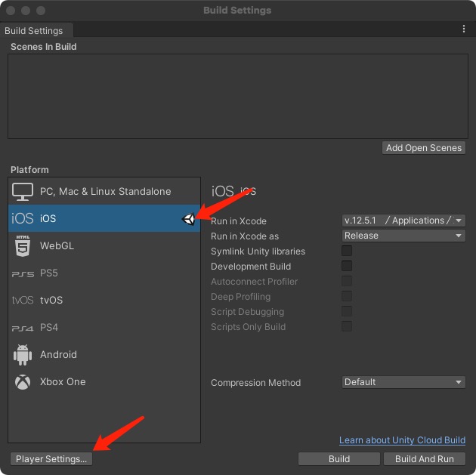Viewport: 476px width, 475px height.
Task: Click the HTML5 WebGL shield icon
Action: point(23,245)
